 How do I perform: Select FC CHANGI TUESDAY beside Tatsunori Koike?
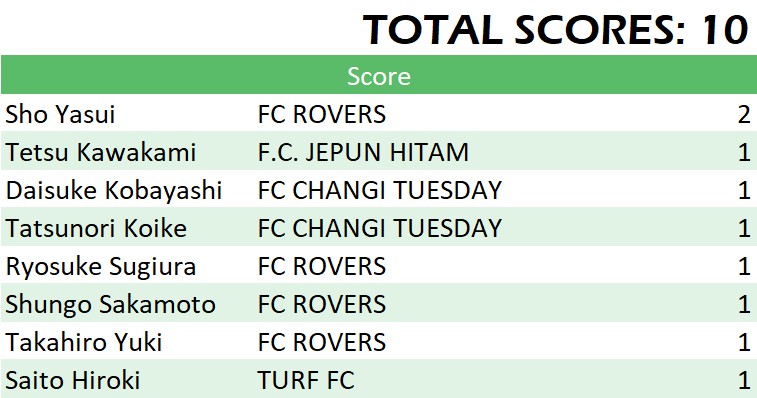[x=380, y=228]
